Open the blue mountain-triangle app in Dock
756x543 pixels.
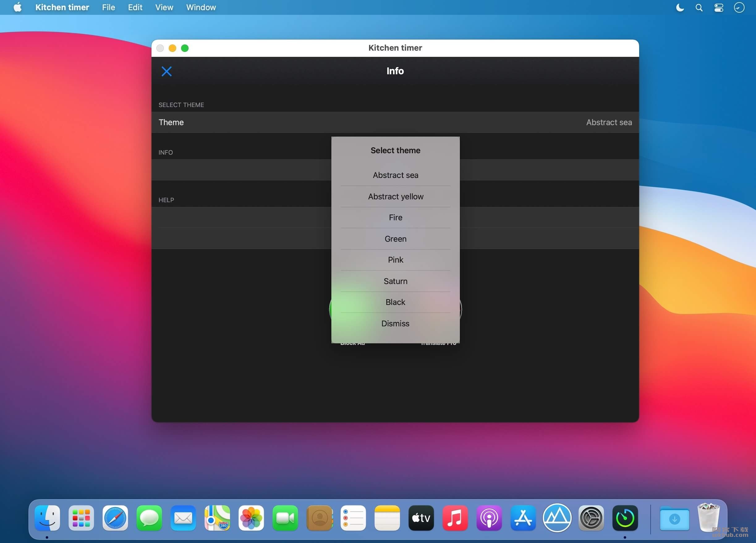coord(557,518)
